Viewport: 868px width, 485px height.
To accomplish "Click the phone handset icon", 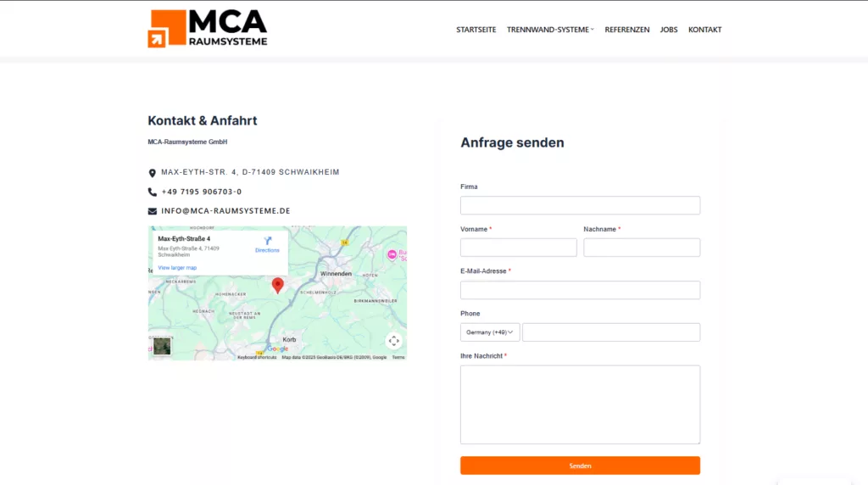I will tap(153, 192).
